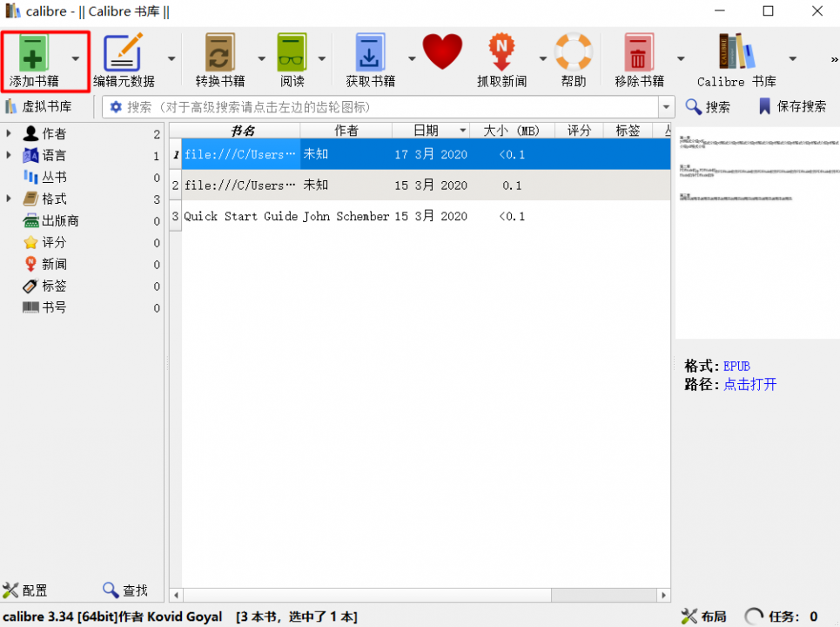This screenshot has height=627, width=840.
Task: Select 格式 formats category
Action: (x=54, y=199)
